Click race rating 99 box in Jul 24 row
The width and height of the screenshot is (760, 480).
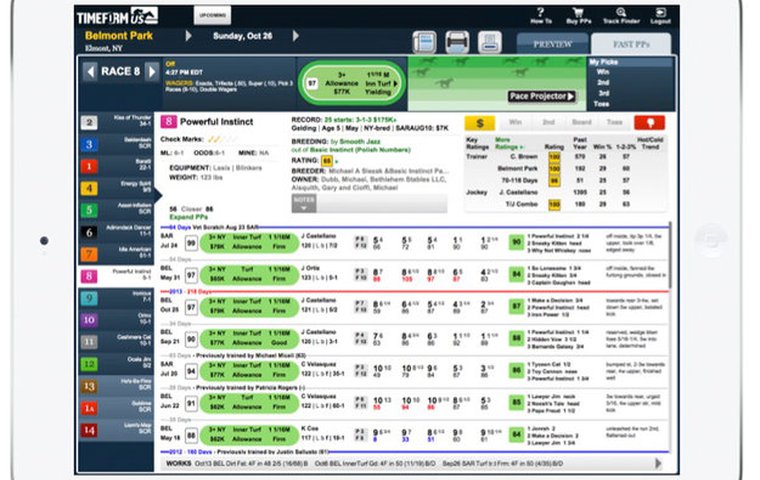click(191, 242)
